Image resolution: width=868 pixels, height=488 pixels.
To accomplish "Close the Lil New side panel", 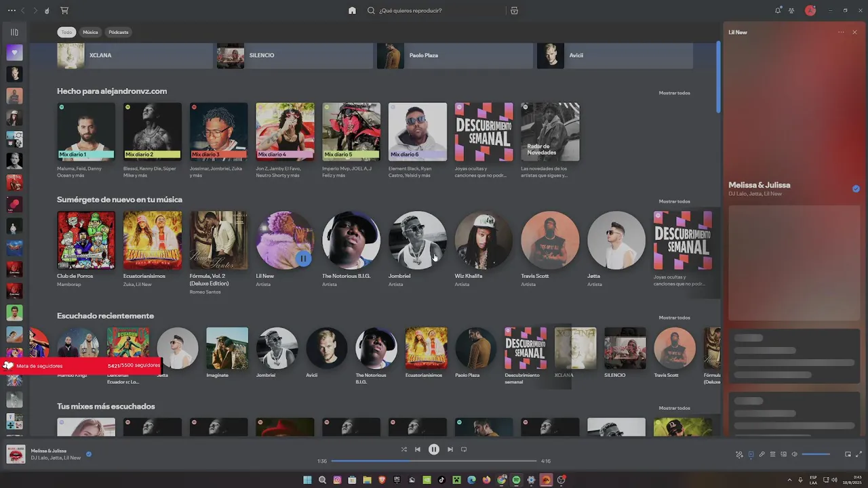I will coord(854,32).
